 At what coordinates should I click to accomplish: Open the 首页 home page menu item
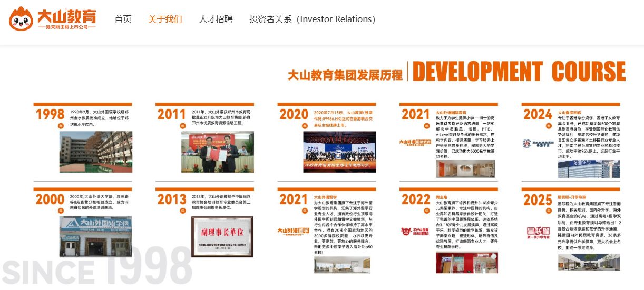[x=123, y=19]
